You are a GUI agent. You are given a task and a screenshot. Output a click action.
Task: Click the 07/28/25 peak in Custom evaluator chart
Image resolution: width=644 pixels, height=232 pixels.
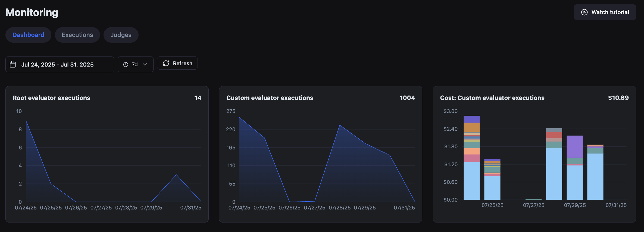[340, 125]
